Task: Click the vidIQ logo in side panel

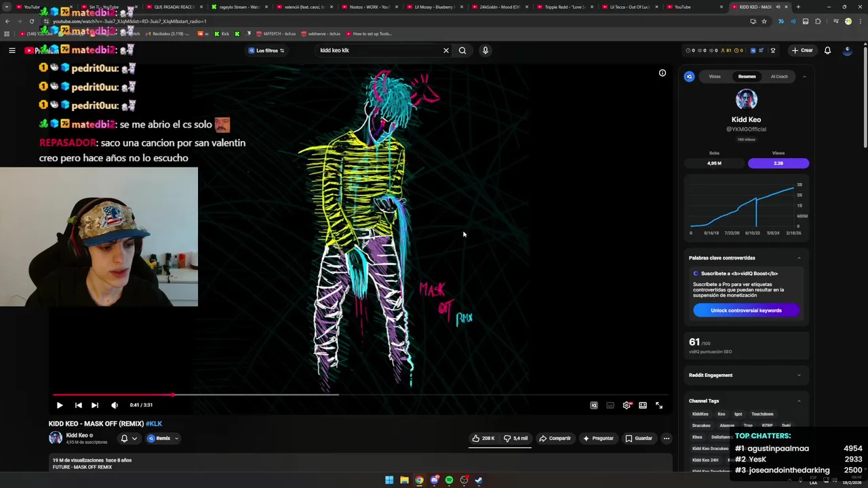Action: pos(690,77)
